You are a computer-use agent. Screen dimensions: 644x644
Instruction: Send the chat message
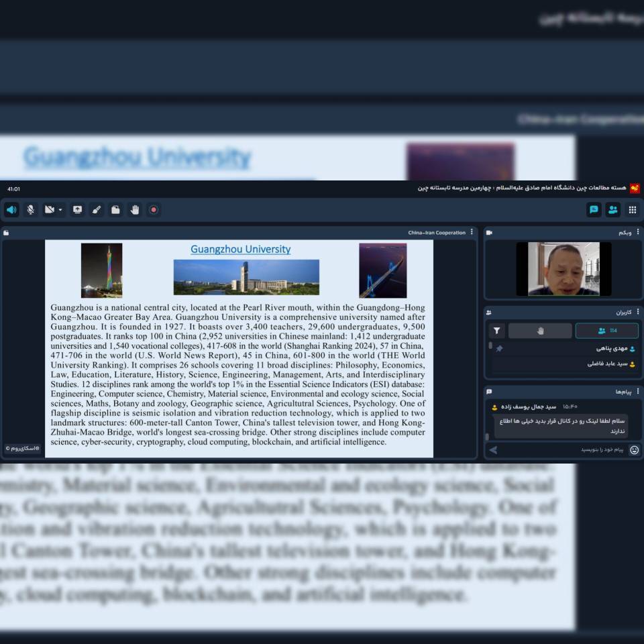493,450
